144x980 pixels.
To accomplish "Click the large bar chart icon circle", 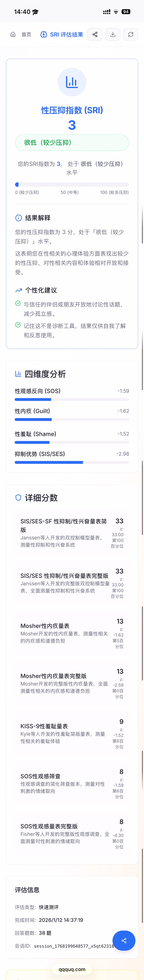I will tap(72, 82).
